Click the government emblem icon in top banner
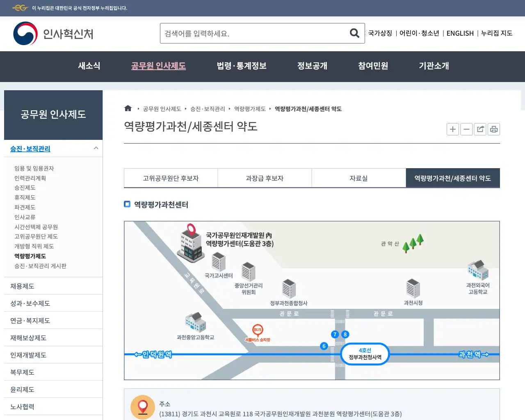525x420 pixels. 20,8
